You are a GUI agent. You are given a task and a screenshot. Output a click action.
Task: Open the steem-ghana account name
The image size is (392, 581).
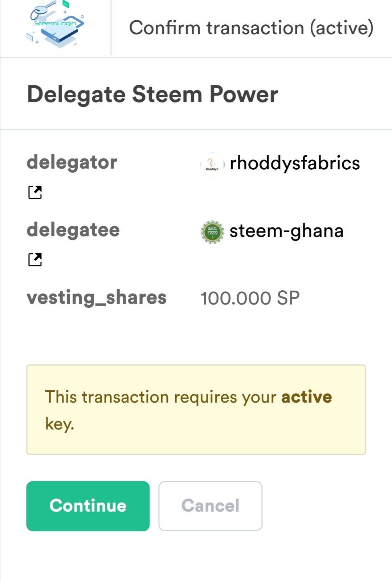(x=287, y=231)
